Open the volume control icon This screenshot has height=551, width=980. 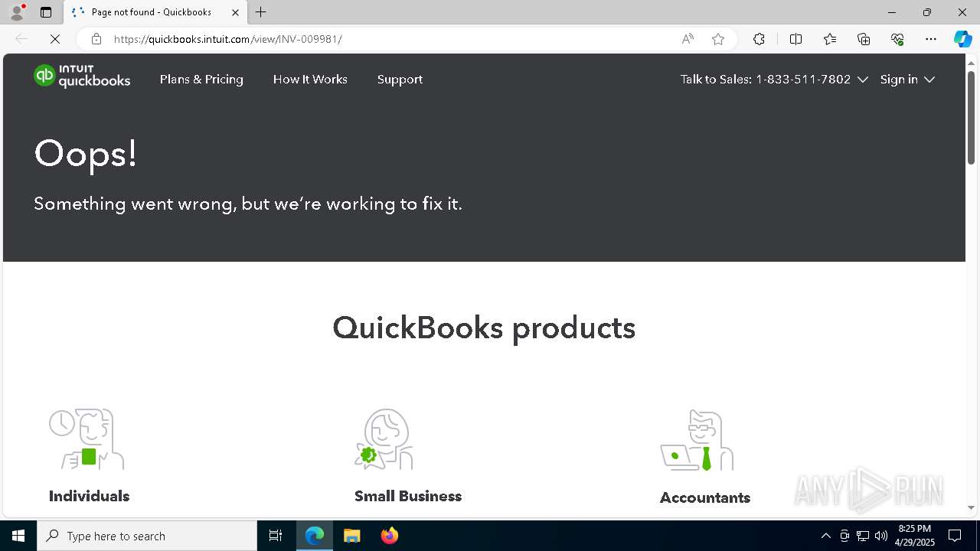click(880, 536)
